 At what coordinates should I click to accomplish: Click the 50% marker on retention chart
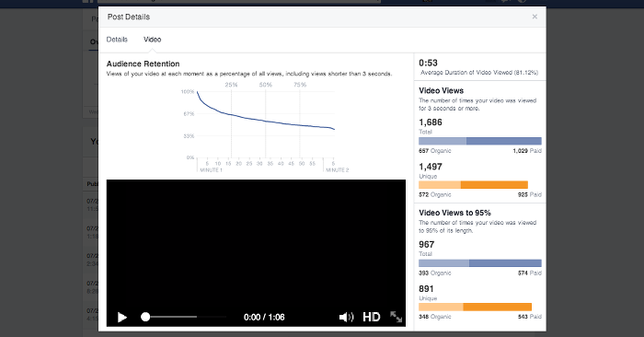click(x=266, y=85)
